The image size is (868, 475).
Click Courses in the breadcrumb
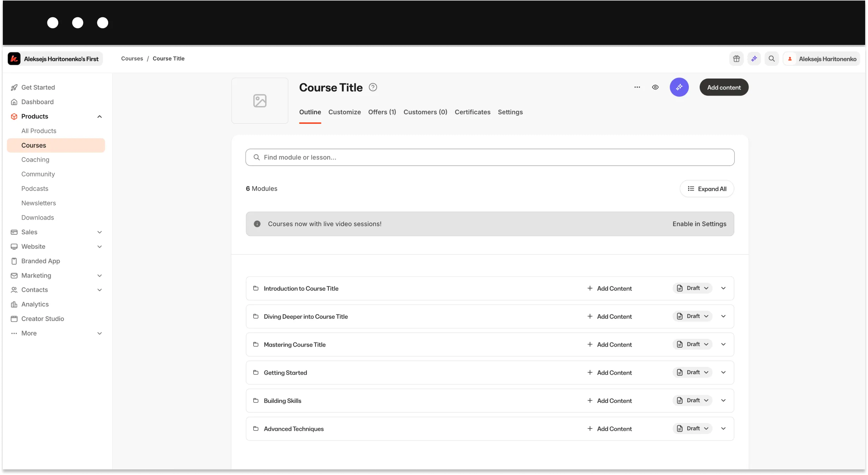click(132, 59)
